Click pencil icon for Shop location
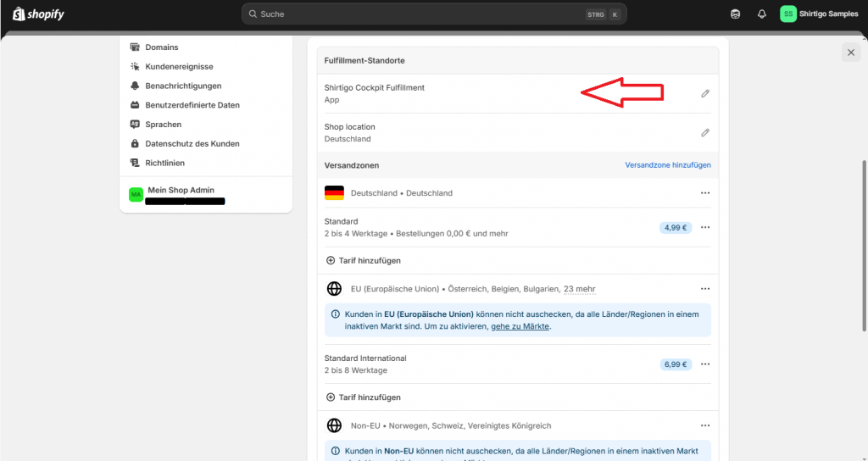This screenshot has height=461, width=868. (705, 133)
